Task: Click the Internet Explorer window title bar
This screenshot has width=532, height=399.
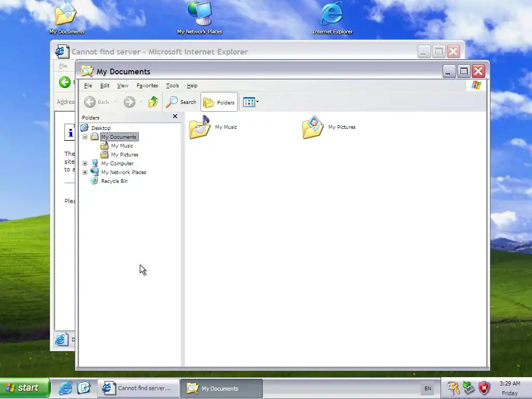Action: pos(237,51)
